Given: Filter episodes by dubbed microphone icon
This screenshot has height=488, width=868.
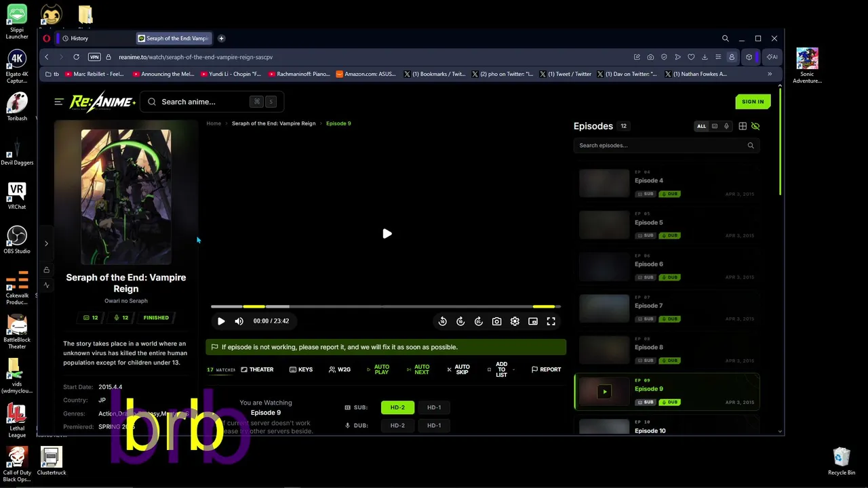Looking at the screenshot, I should point(726,126).
